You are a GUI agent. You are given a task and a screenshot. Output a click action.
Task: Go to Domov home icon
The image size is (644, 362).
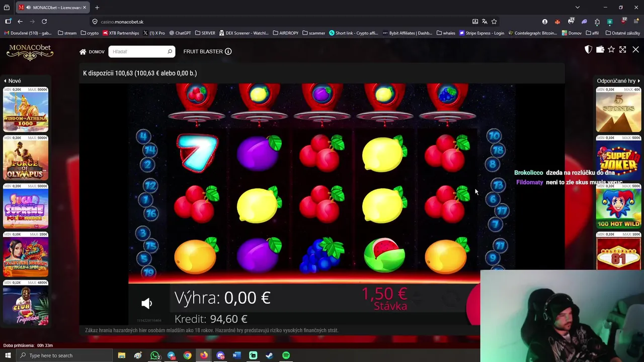pos(83,51)
